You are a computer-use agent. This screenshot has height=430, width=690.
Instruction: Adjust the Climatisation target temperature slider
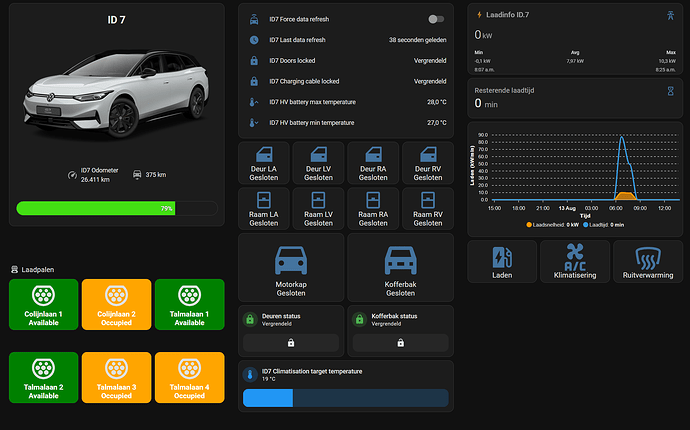point(346,398)
